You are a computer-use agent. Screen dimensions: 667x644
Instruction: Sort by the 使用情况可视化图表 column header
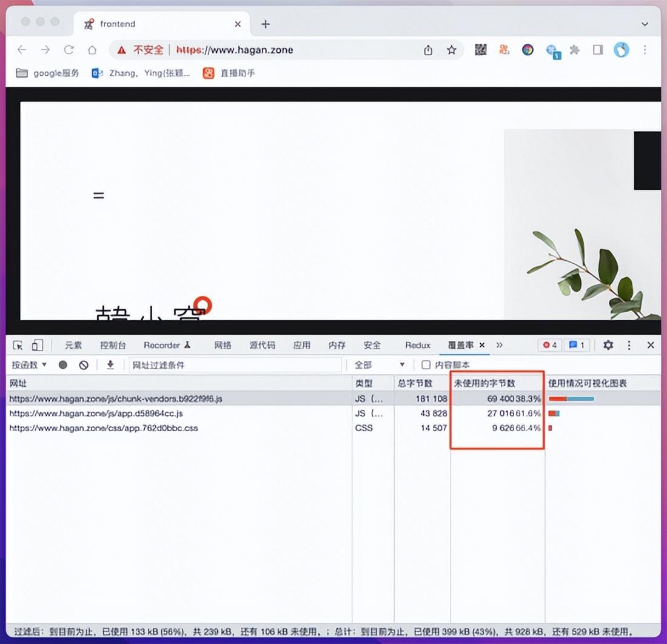[x=603, y=383]
